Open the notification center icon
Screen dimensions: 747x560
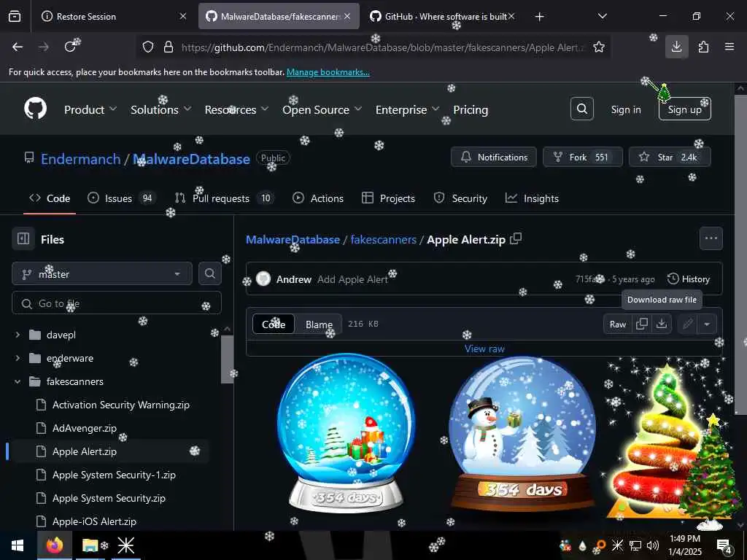[x=724, y=545]
